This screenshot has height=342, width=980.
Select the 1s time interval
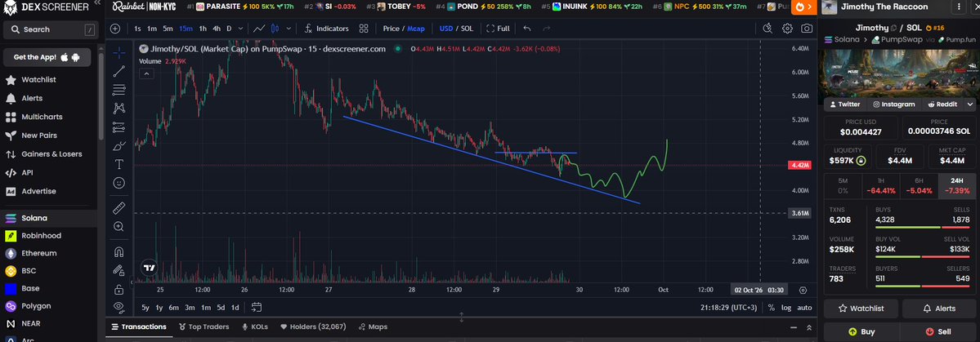[x=137, y=29]
